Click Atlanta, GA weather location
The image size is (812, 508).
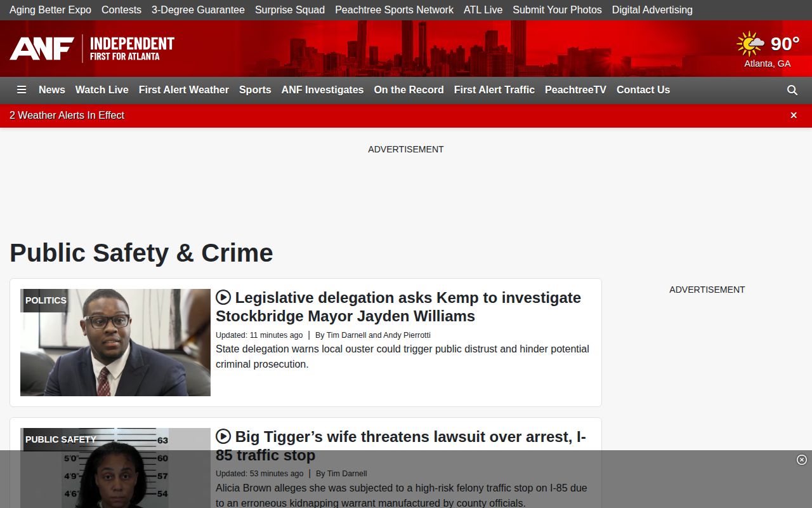click(x=768, y=63)
